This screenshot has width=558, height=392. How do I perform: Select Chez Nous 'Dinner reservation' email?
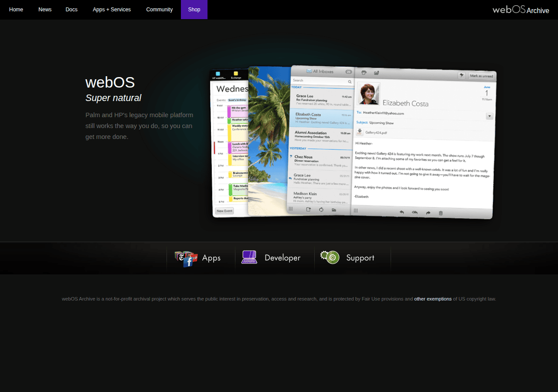(320, 161)
